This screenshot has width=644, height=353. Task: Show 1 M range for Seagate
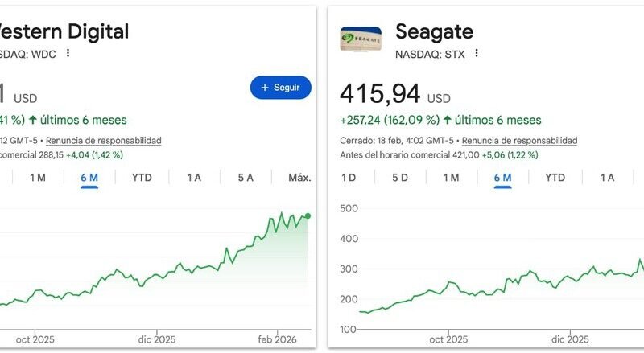[x=452, y=178]
